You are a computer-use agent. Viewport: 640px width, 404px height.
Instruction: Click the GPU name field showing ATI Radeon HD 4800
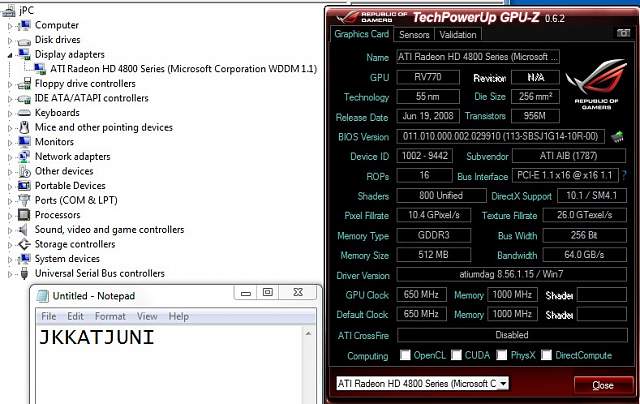tap(478, 57)
